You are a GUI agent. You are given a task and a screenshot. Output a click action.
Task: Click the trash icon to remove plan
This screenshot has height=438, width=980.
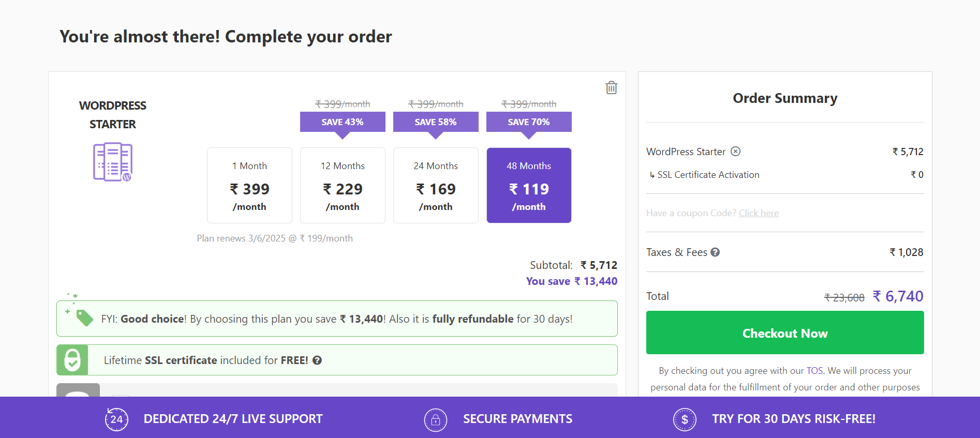click(611, 87)
